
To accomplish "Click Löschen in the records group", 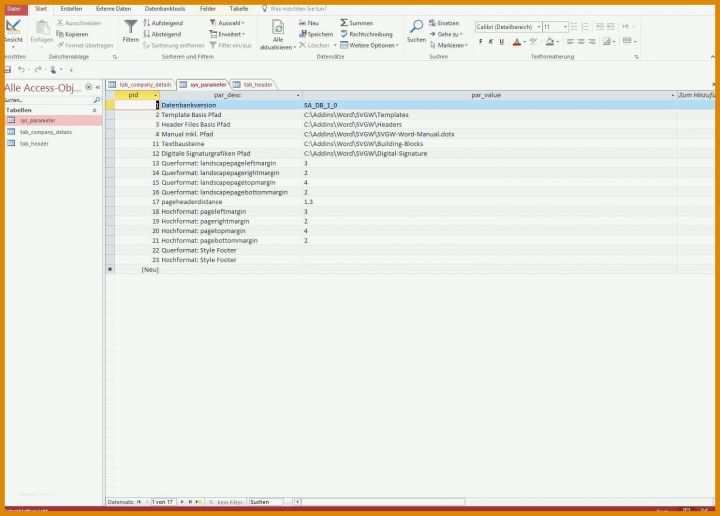I will 315,45.
